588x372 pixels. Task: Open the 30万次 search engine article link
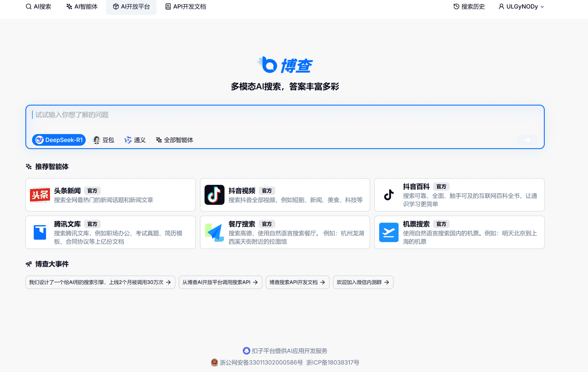coord(100,282)
